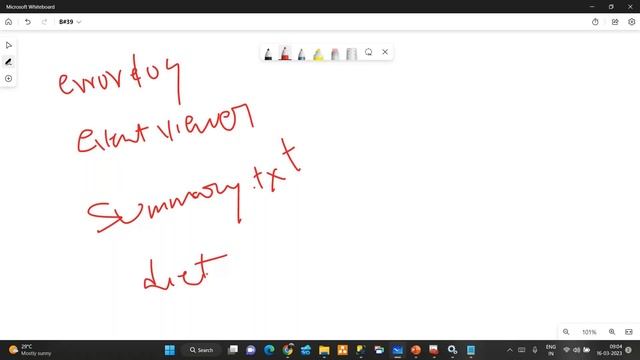This screenshot has height=360, width=640.
Task: Zoom out the canvas
Action: click(x=566, y=332)
